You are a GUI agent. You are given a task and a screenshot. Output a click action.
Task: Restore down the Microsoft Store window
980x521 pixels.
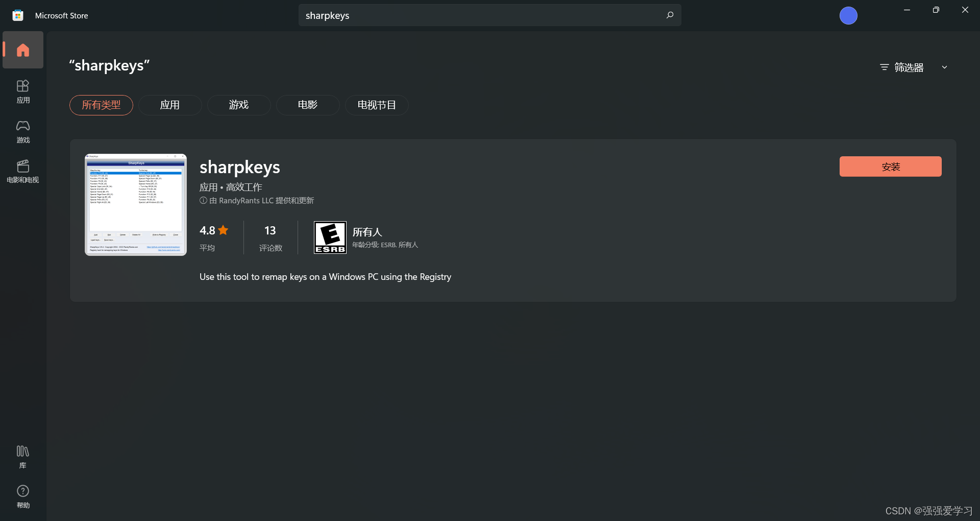click(936, 10)
